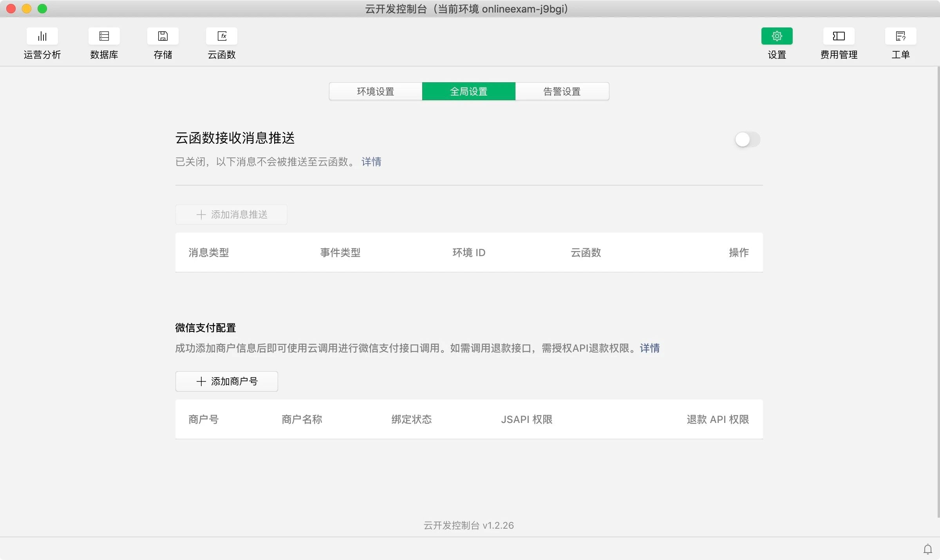This screenshot has width=940, height=560.
Task: Open 详情 link in 微信支付配置 section
Action: (649, 348)
